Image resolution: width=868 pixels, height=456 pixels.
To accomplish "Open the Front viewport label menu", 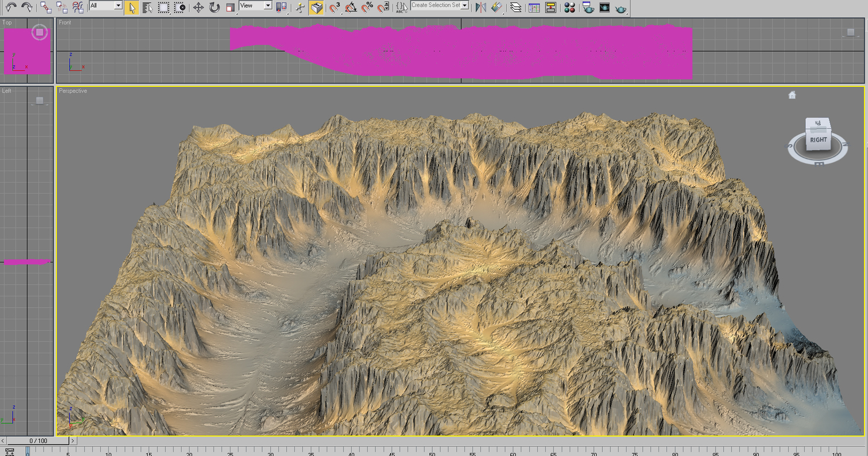I will click(65, 22).
